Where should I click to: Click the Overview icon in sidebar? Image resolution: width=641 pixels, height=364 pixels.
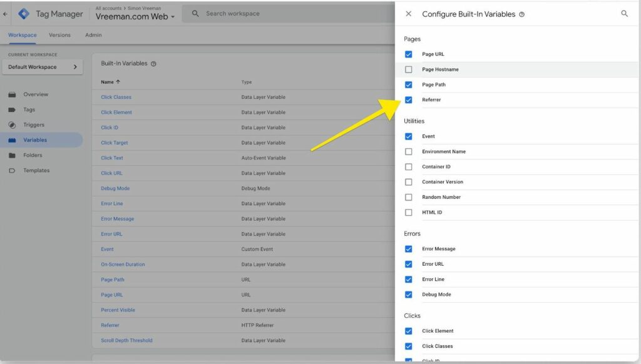coord(13,94)
